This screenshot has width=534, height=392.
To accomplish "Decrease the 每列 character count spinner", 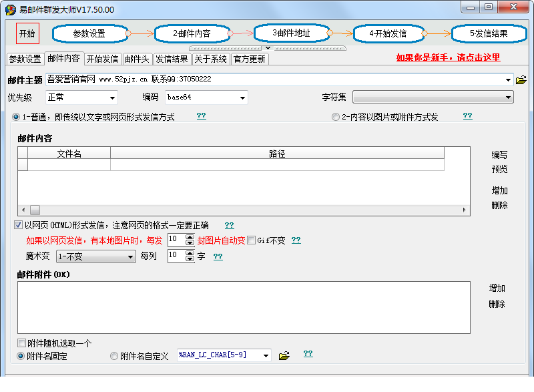I will click(x=190, y=259).
